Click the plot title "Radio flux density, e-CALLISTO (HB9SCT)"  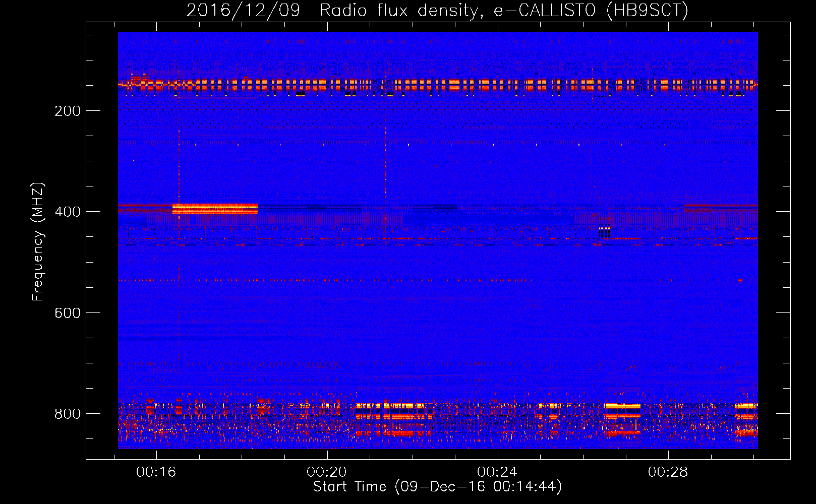click(x=504, y=10)
